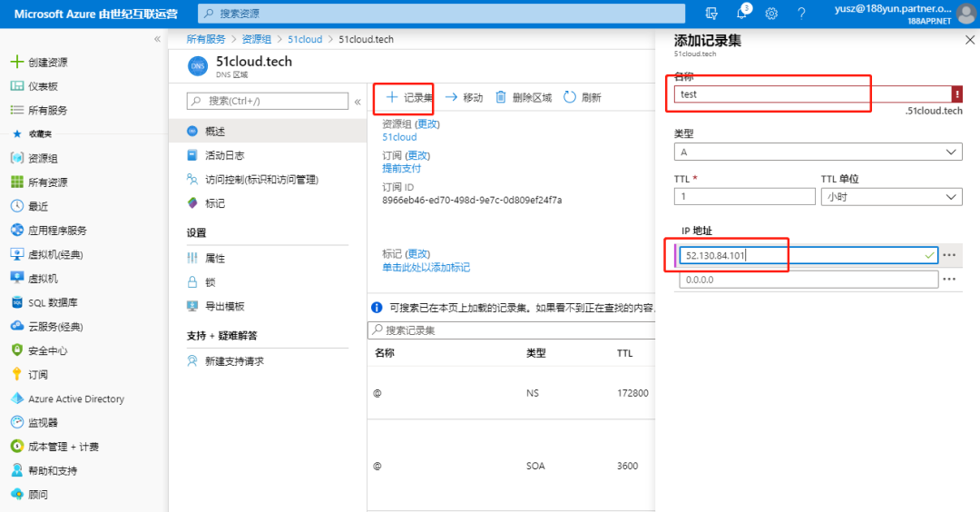Image resolution: width=980 pixels, height=512 pixels.
Task: Open notifications bell icon
Action: coord(742,13)
